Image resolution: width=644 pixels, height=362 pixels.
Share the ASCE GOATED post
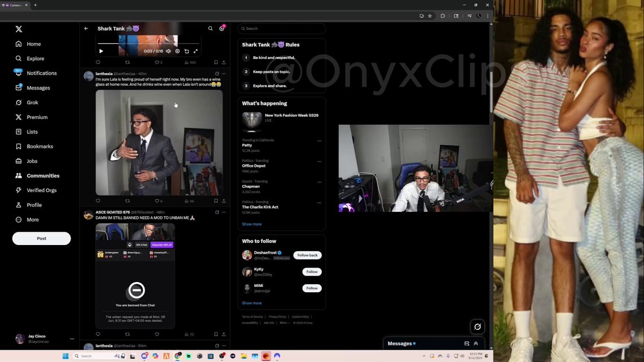click(x=223, y=334)
